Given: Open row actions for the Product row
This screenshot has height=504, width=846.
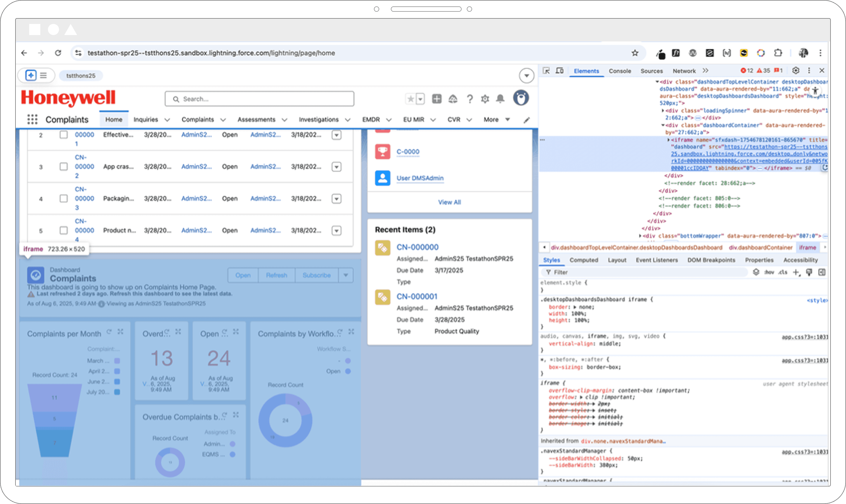Looking at the screenshot, I should click(336, 231).
